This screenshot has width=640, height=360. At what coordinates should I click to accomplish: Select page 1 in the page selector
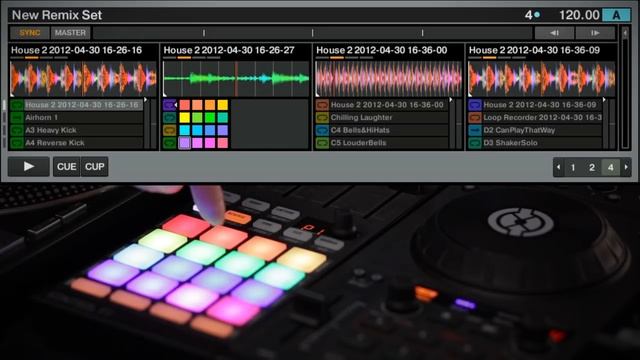point(573,167)
